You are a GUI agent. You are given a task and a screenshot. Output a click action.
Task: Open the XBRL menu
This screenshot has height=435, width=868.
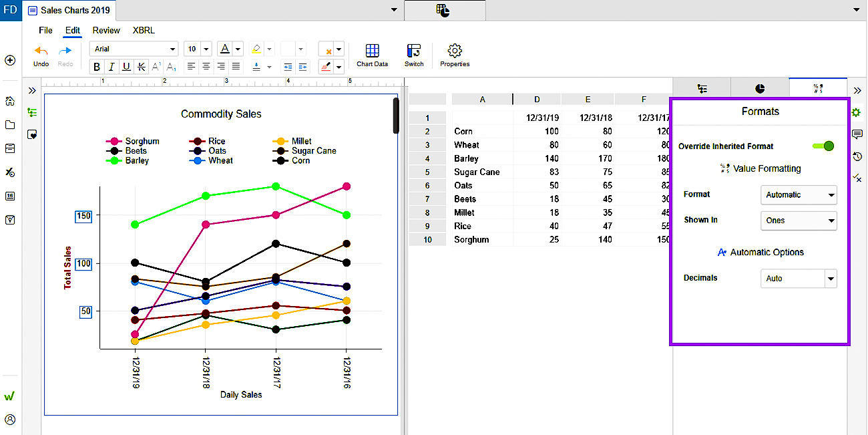pos(144,30)
